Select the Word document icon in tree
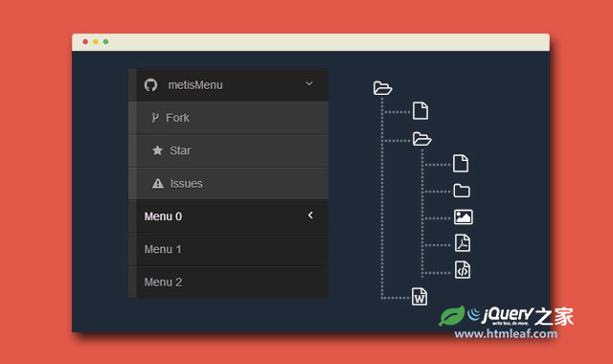The height and width of the screenshot is (364, 613). pyautogui.click(x=420, y=297)
